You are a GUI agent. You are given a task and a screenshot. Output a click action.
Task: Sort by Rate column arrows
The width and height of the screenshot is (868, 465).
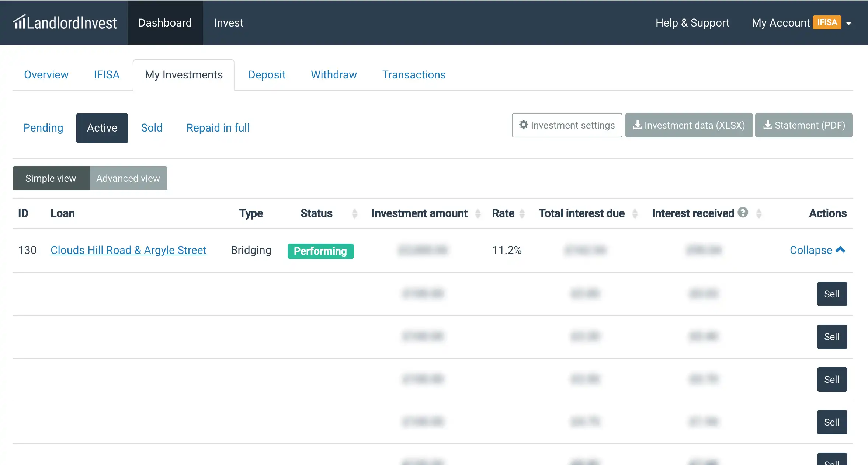click(x=522, y=214)
